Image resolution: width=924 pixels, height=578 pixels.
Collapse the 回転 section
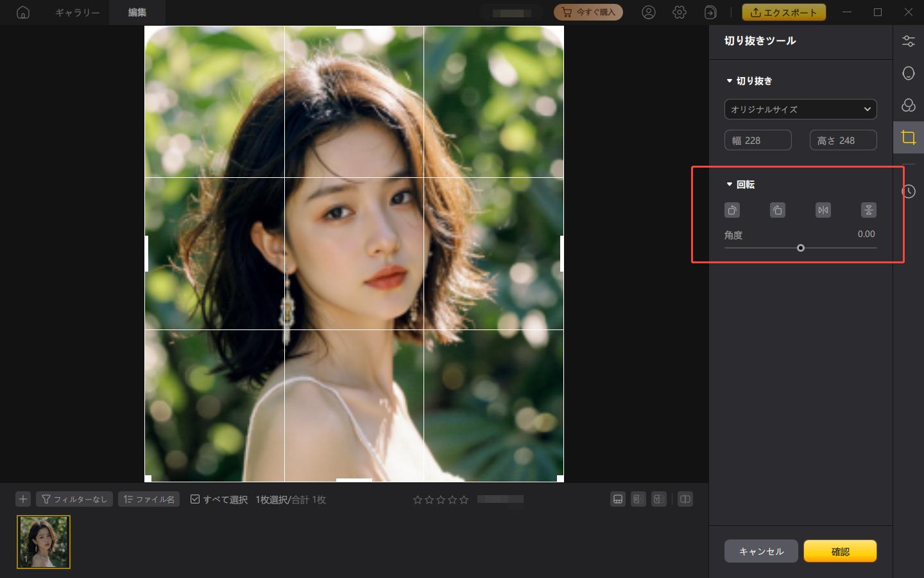[x=730, y=184]
